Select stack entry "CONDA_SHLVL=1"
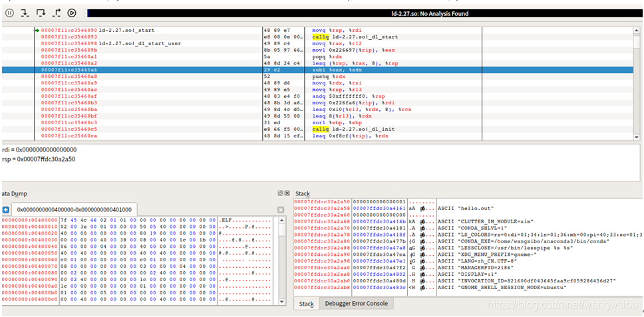The width and height of the screenshot is (644, 317). [x=472, y=228]
